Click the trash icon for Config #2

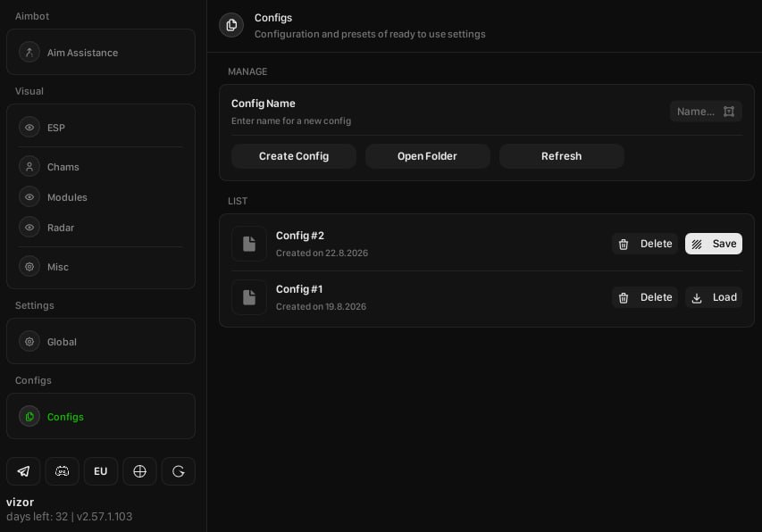pos(624,245)
